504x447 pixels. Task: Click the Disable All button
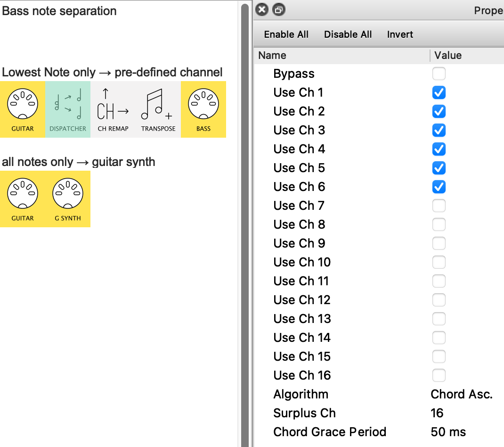coord(348,34)
